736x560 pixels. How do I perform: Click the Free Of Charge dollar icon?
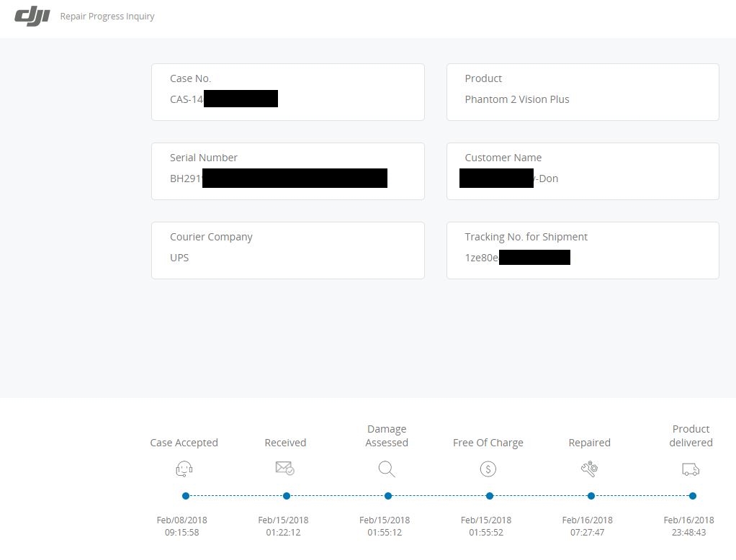(x=488, y=469)
